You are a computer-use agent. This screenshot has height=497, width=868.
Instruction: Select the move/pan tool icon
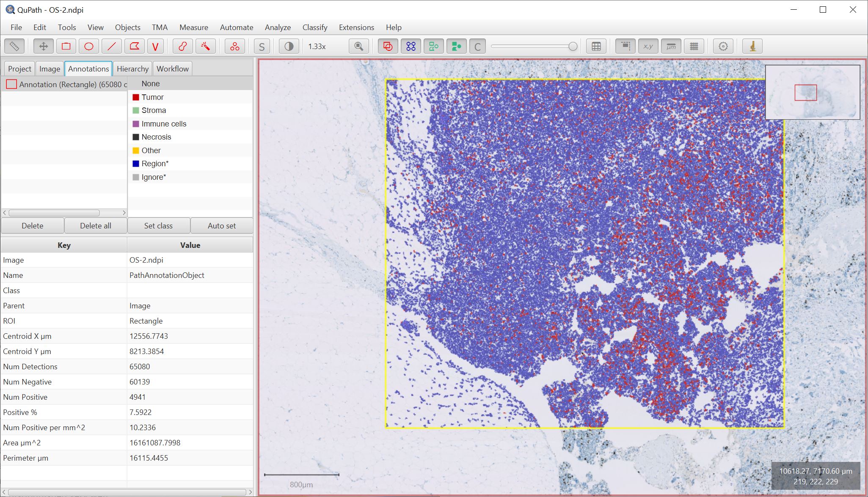pos(43,46)
